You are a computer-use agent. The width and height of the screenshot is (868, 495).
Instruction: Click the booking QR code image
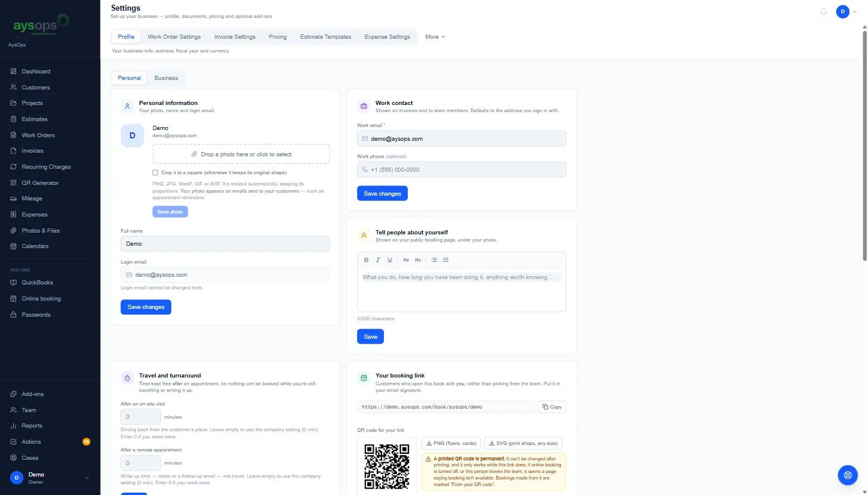coord(387,465)
